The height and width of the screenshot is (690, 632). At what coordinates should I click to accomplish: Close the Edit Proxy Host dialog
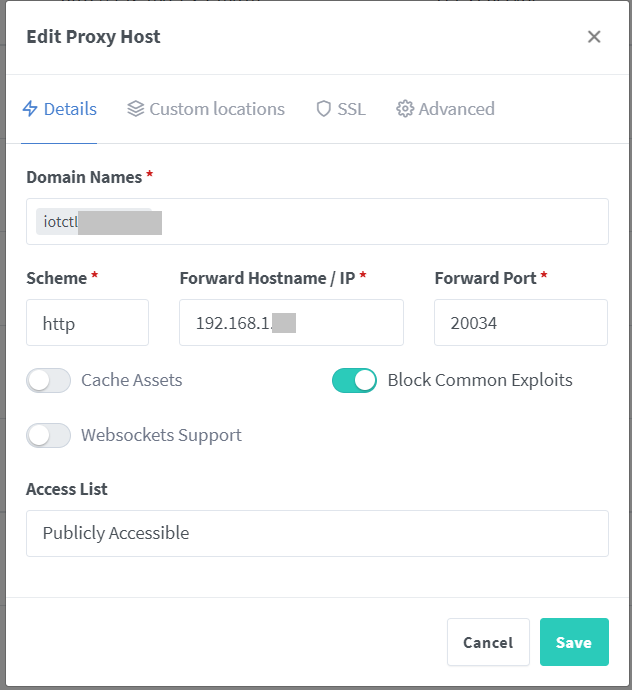594,37
